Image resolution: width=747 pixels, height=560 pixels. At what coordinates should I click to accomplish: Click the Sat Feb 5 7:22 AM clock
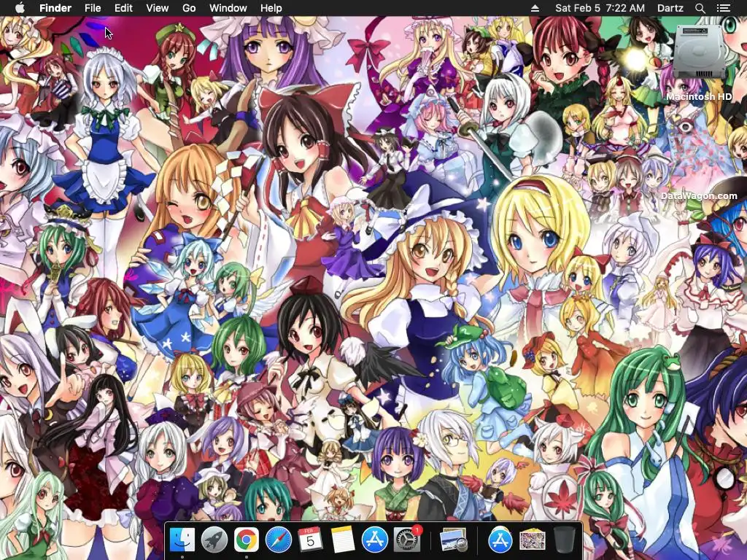tap(600, 8)
